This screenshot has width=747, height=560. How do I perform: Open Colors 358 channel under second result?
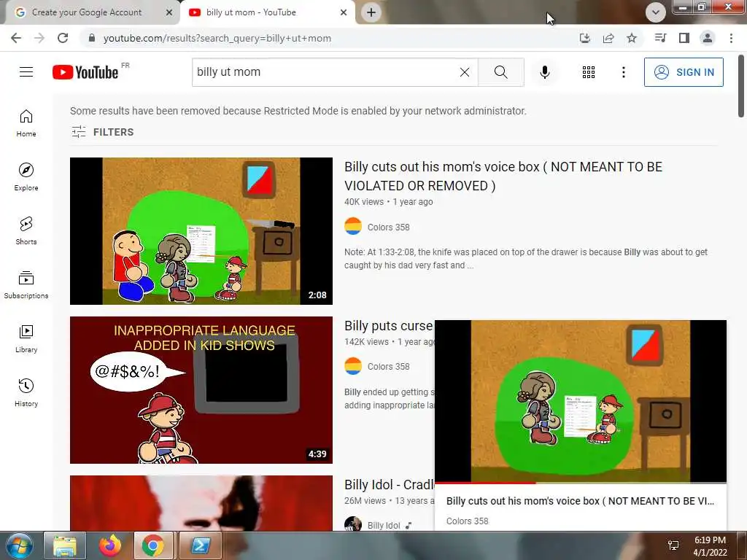[x=388, y=367]
